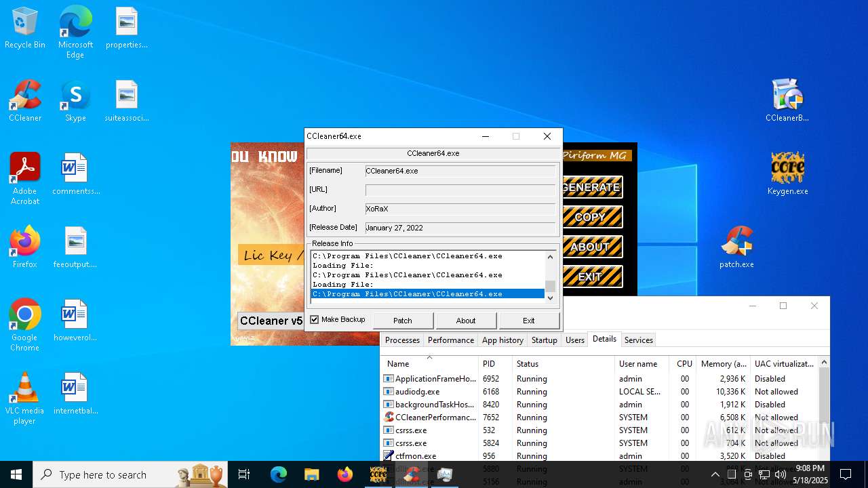The image size is (868, 488).
Task: Sort by the UAC virtualization column header
Action: pyautogui.click(x=785, y=364)
